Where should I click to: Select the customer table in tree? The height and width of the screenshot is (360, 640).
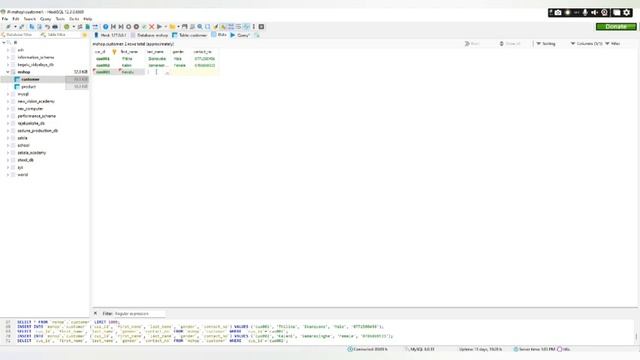click(x=31, y=79)
